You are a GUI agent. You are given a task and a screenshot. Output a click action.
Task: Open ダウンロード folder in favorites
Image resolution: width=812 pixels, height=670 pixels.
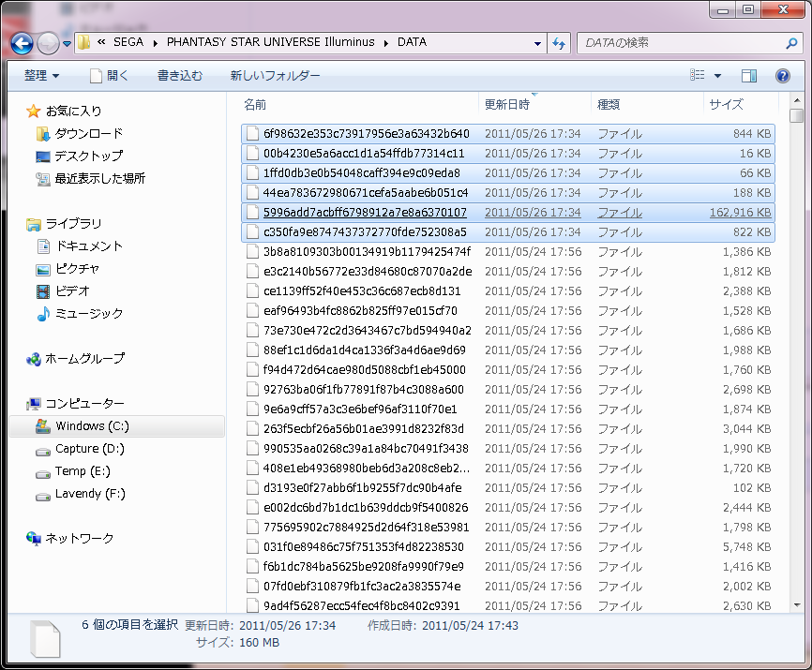[89, 133]
